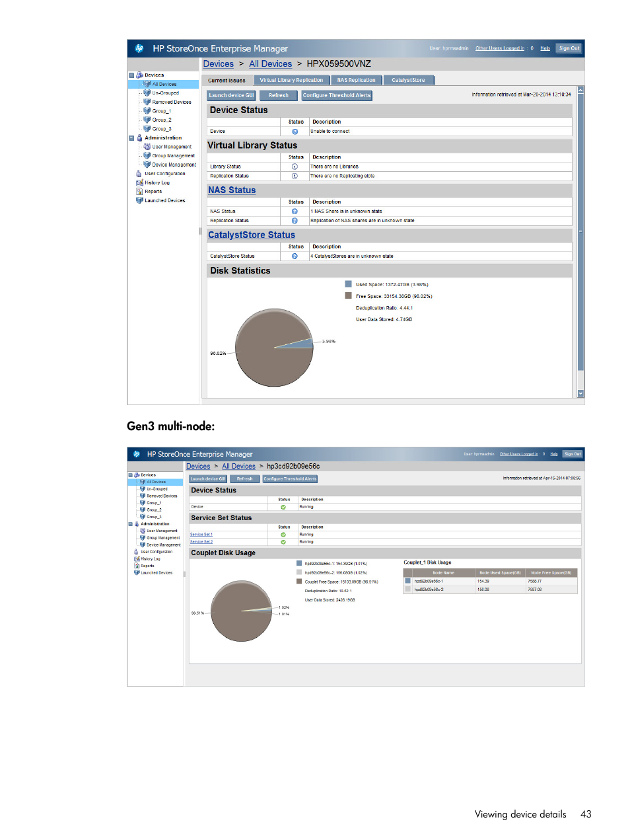This screenshot has height=840, width=630.
Task: Select the Removed Devices icon in the top window tree
Action: [147, 102]
